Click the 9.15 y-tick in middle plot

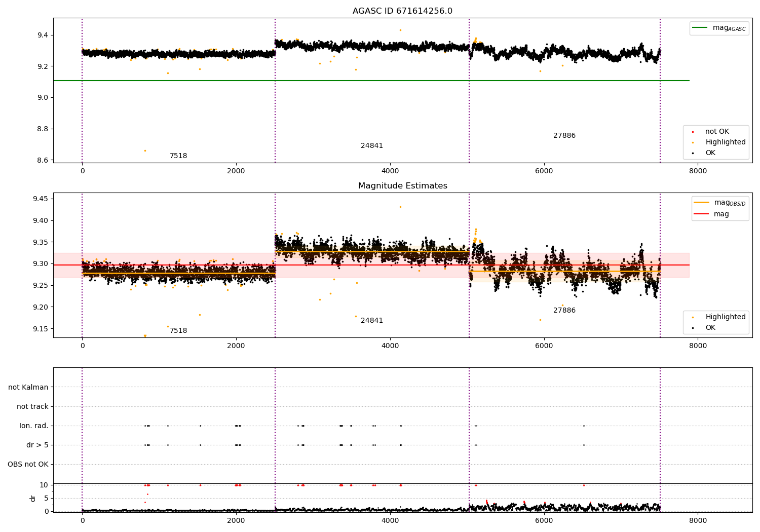click(x=41, y=329)
